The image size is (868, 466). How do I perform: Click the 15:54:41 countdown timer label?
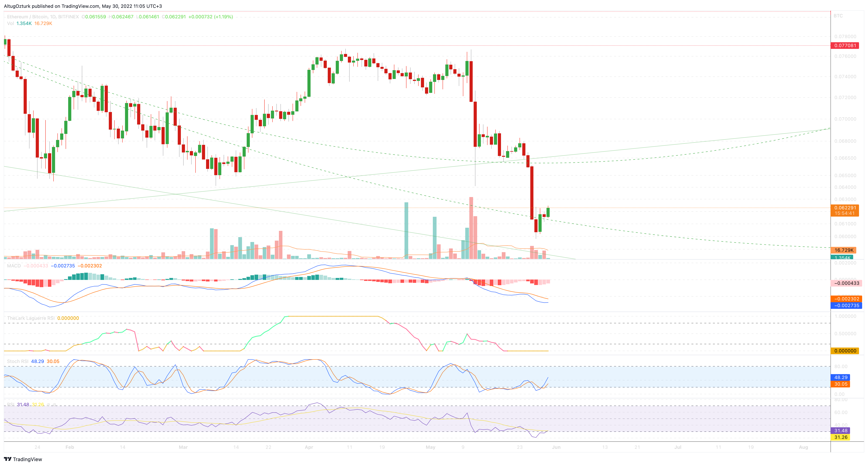[845, 213]
